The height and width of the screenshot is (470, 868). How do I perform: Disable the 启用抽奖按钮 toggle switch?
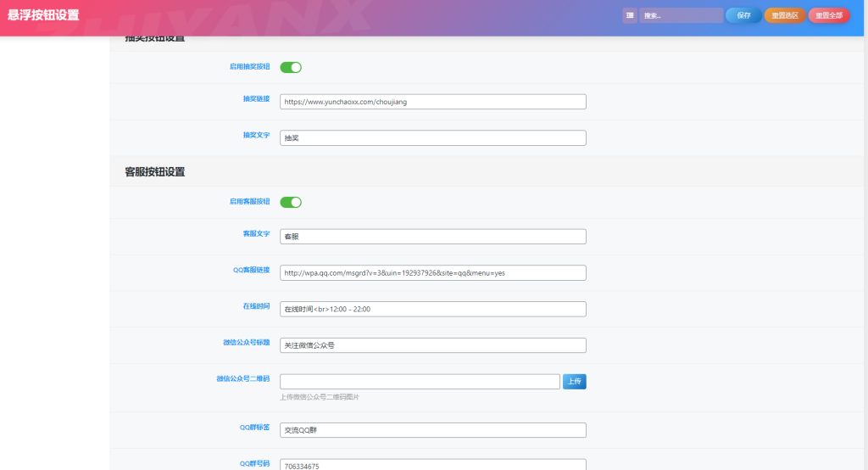coord(291,67)
